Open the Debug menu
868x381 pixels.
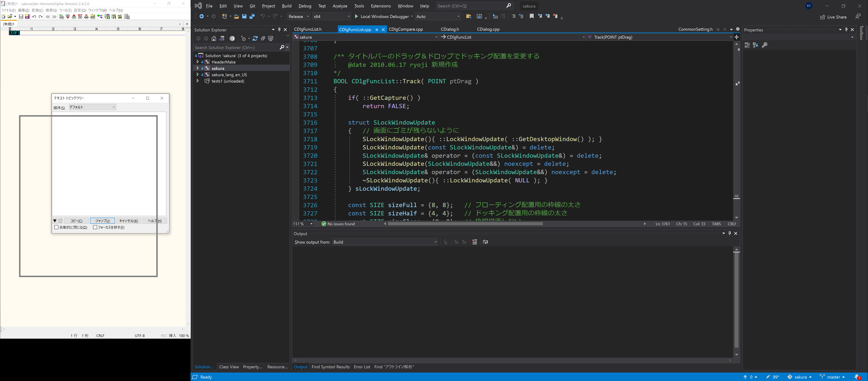pos(305,6)
